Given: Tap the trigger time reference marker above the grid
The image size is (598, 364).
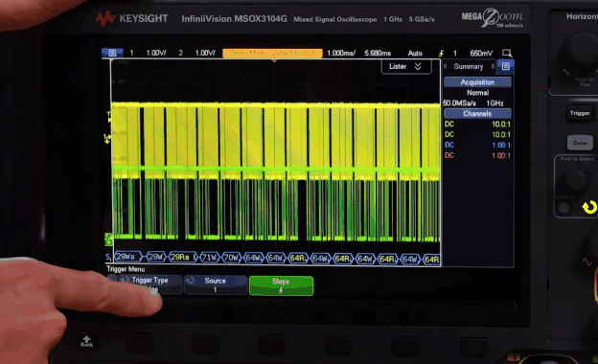Looking at the screenshot, I should point(274,60).
